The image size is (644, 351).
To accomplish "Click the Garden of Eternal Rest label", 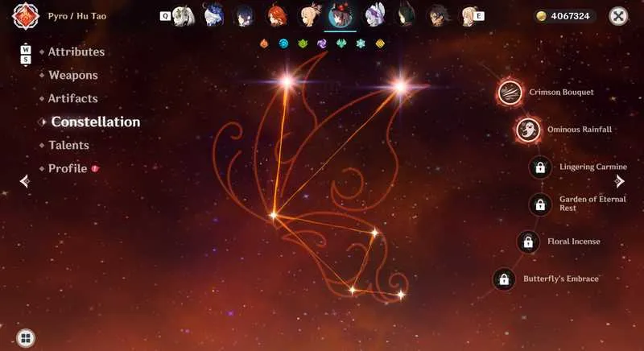I will (x=592, y=204).
